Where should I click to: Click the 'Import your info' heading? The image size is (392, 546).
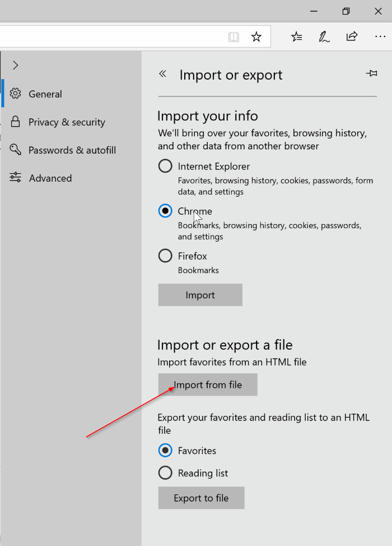(x=208, y=115)
